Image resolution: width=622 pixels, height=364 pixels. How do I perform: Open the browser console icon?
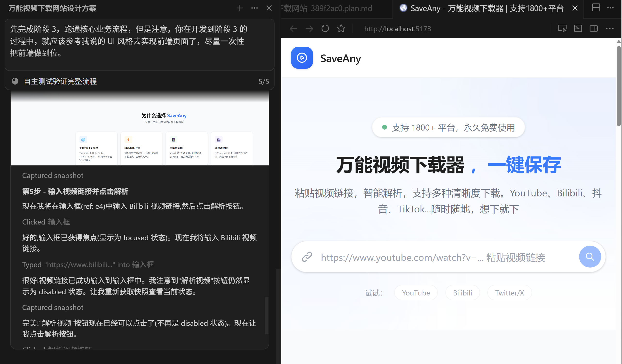578,29
